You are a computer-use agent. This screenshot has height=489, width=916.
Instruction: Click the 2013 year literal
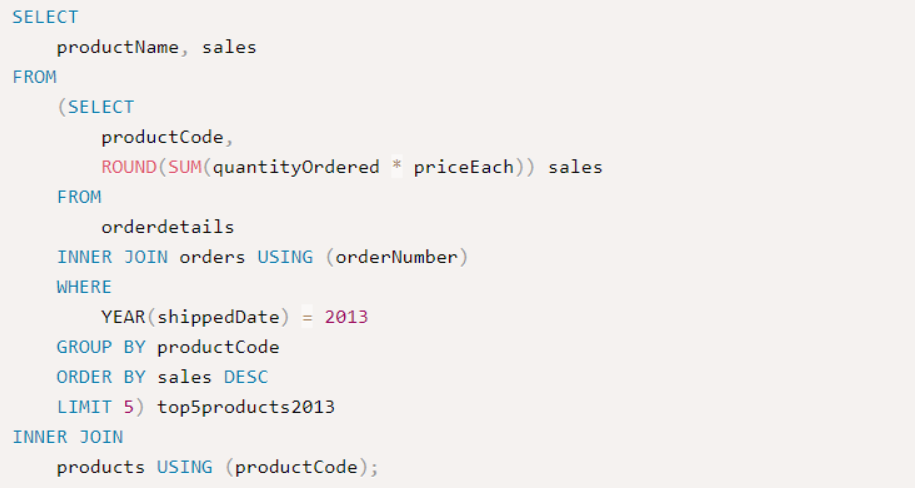pyautogui.click(x=346, y=317)
